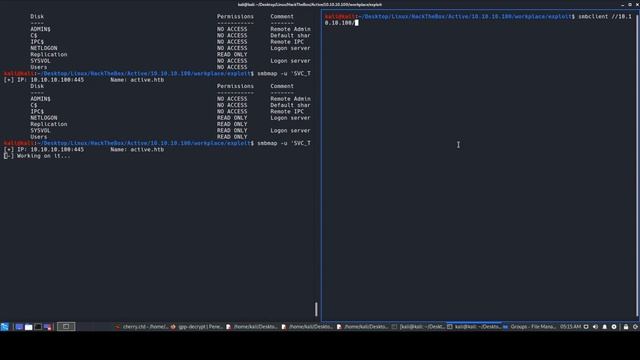
Task: Maximize the terminal window
Action: click(x=630, y=4)
